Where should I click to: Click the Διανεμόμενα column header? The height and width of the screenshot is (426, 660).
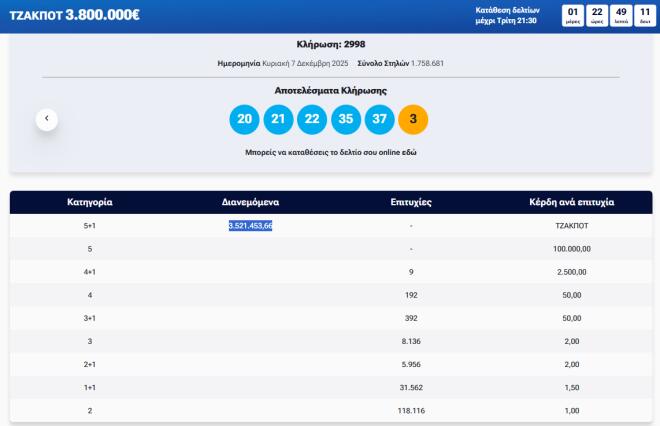pos(250,202)
